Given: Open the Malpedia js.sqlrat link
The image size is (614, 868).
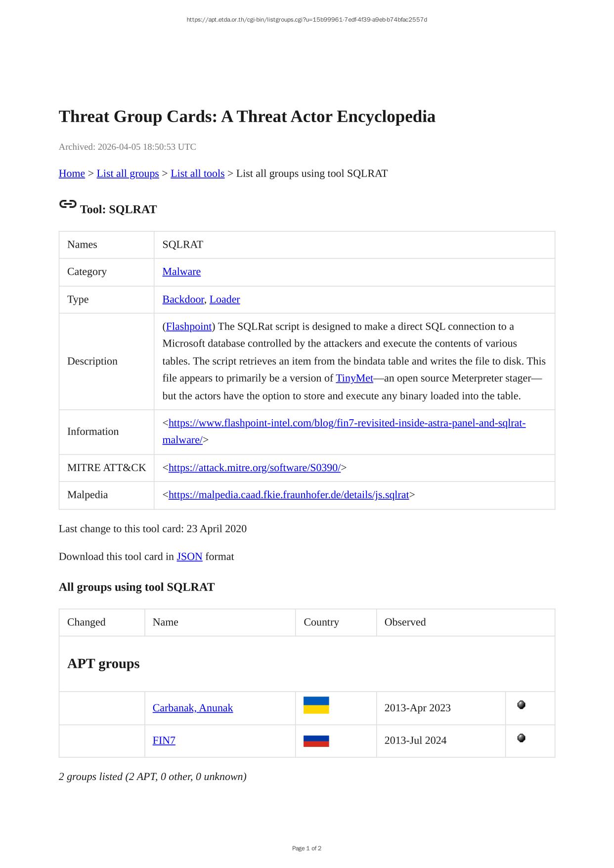Looking at the screenshot, I should click(x=288, y=495).
